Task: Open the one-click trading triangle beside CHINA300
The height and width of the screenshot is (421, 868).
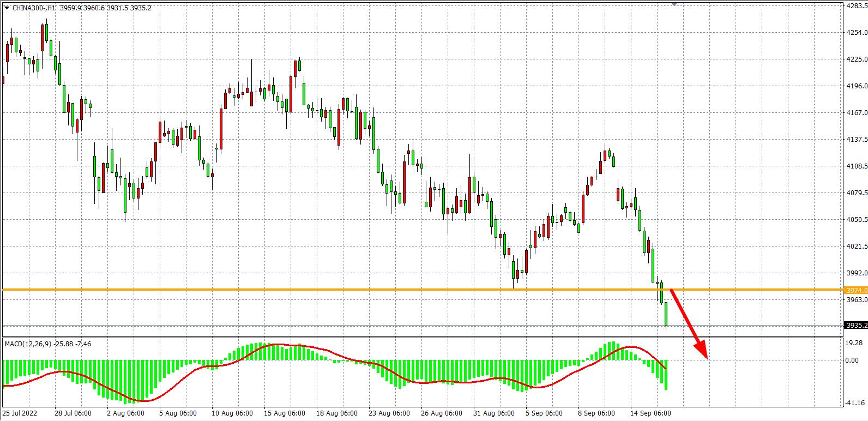Action: [7, 8]
